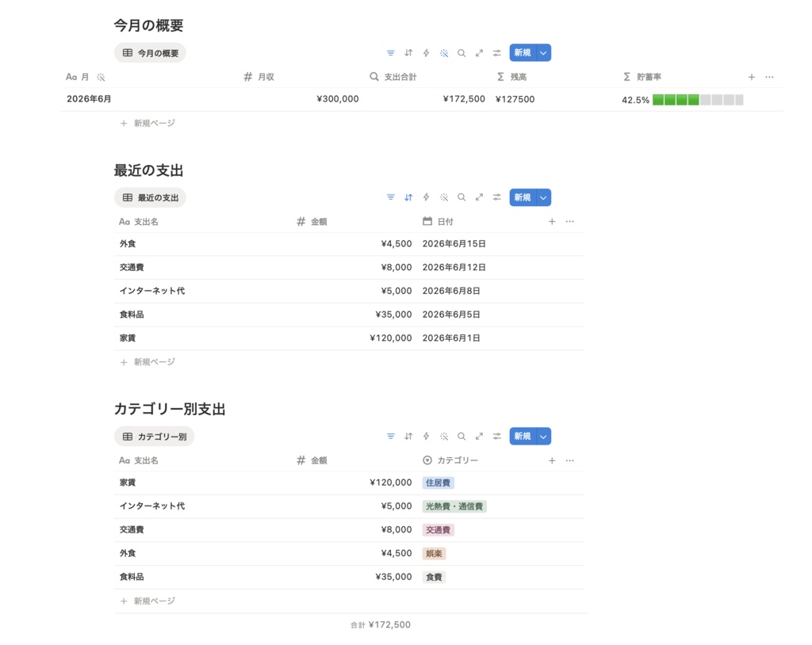The image size is (812, 645).
Task: Click 合計 ¥172,500 sum footer
Action: (x=381, y=625)
